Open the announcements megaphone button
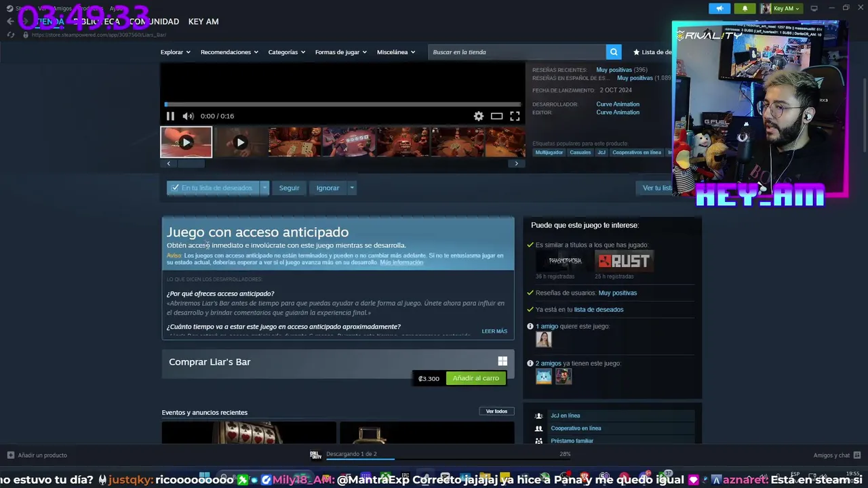868x488 pixels. pyautogui.click(x=719, y=8)
